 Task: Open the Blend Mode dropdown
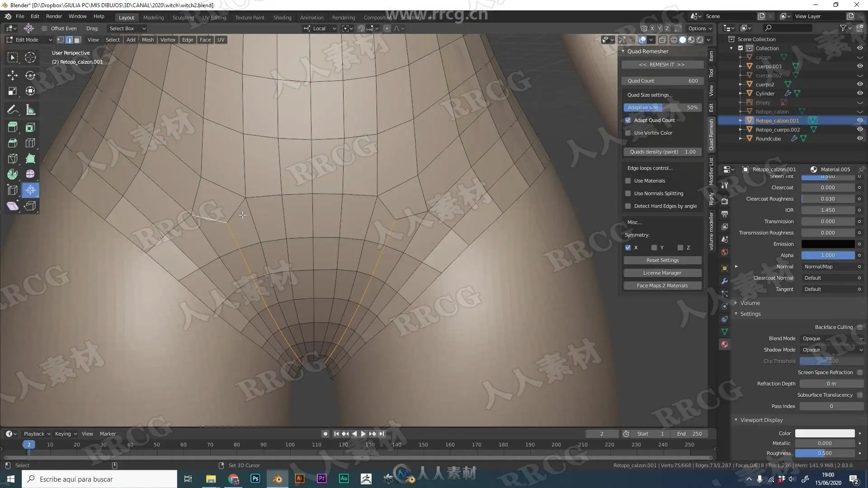[x=832, y=338]
